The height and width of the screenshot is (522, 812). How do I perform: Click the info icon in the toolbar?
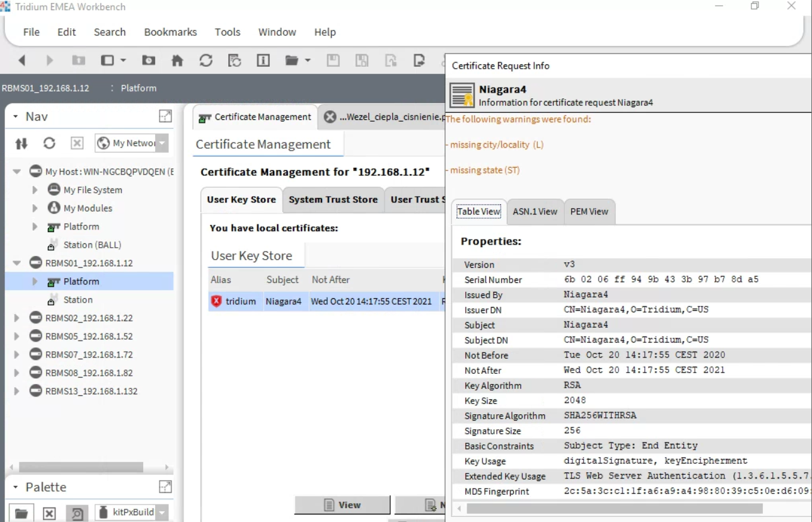263,61
